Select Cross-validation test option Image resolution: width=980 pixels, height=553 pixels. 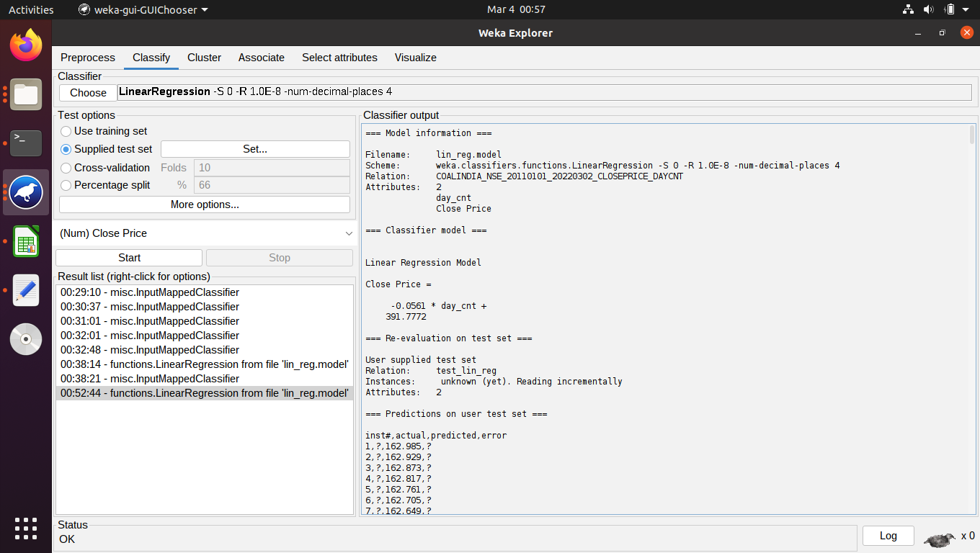[x=106, y=167]
